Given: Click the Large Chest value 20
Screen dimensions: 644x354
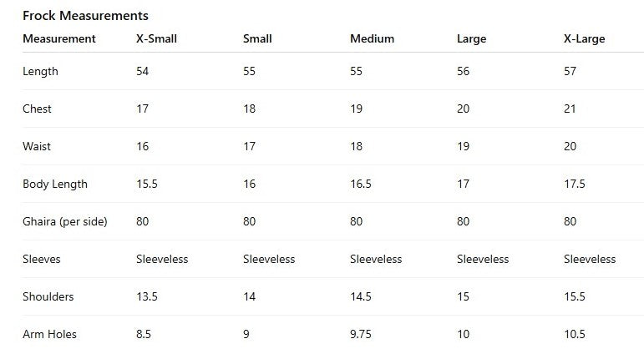Looking at the screenshot, I should 464,109.
